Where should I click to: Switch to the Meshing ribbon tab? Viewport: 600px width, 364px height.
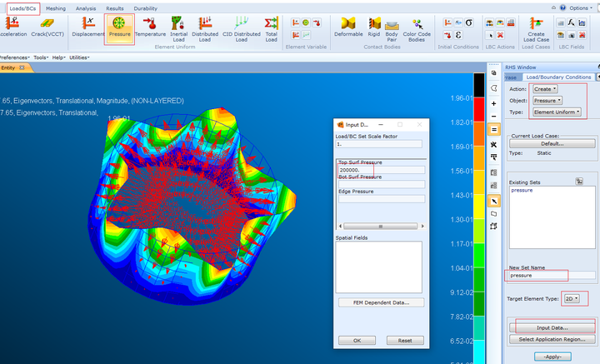click(x=56, y=8)
